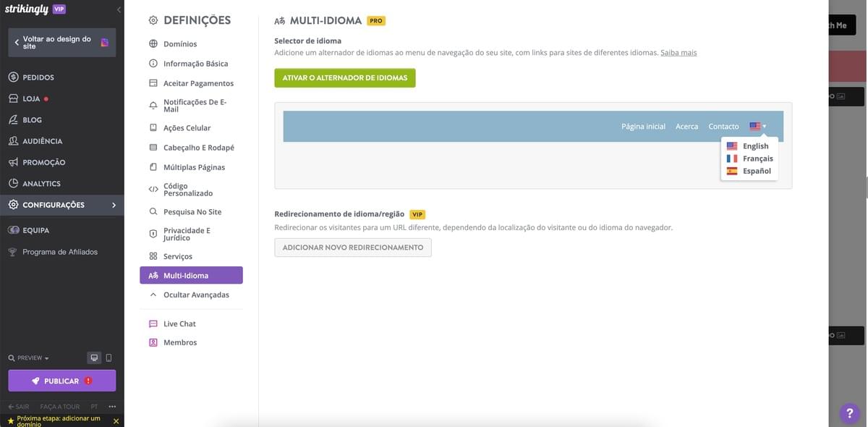
Task: Open the three-dots more menu
Action: click(x=112, y=407)
